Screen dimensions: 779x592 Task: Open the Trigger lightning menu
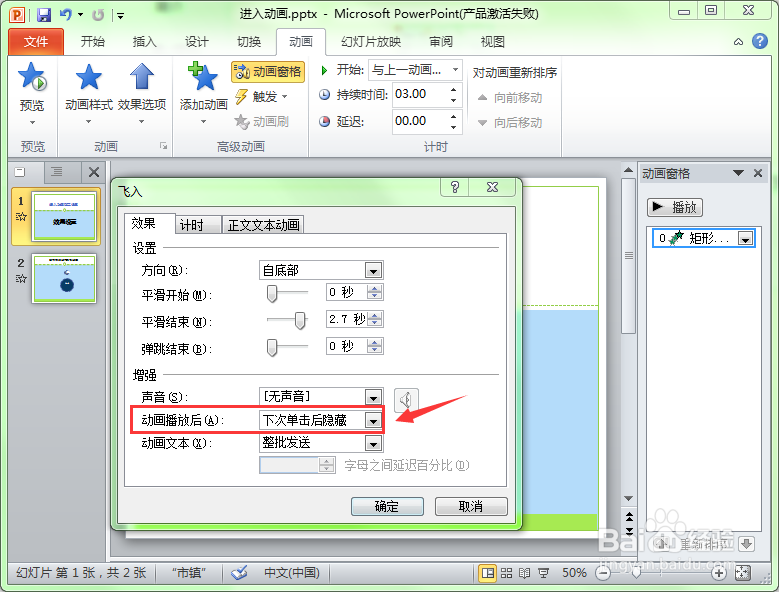261,96
